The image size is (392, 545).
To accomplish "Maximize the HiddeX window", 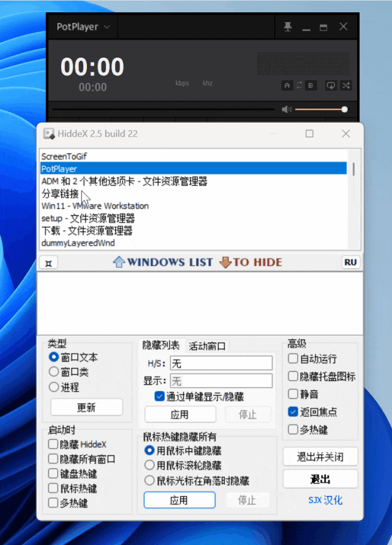I will click(309, 134).
